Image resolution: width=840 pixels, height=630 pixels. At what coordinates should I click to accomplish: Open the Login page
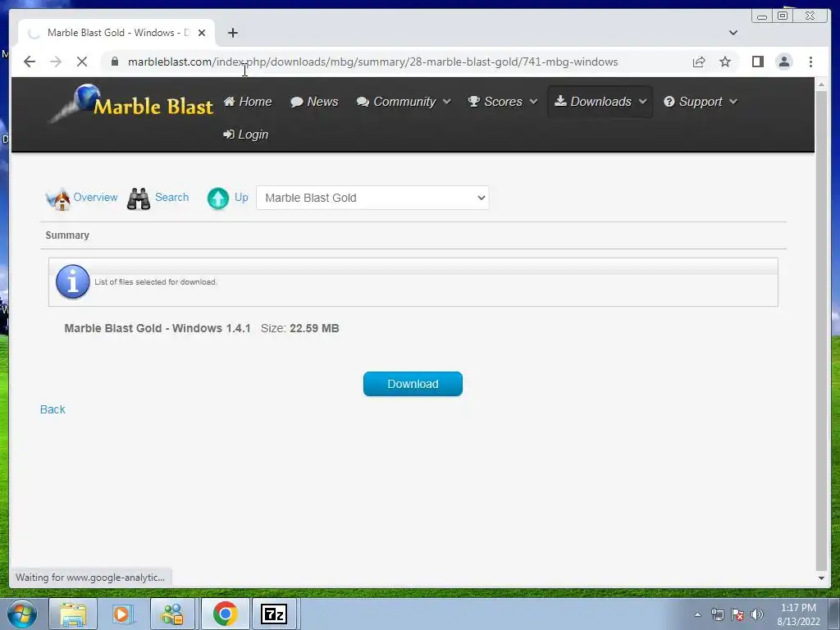click(x=245, y=135)
